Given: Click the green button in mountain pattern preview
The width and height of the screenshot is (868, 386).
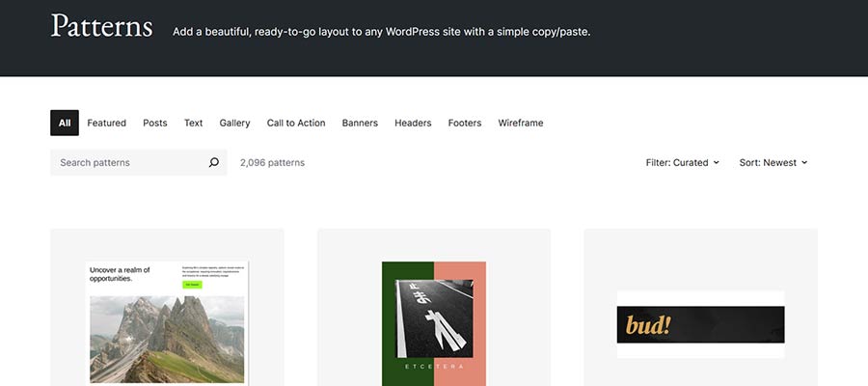Looking at the screenshot, I should [x=192, y=285].
